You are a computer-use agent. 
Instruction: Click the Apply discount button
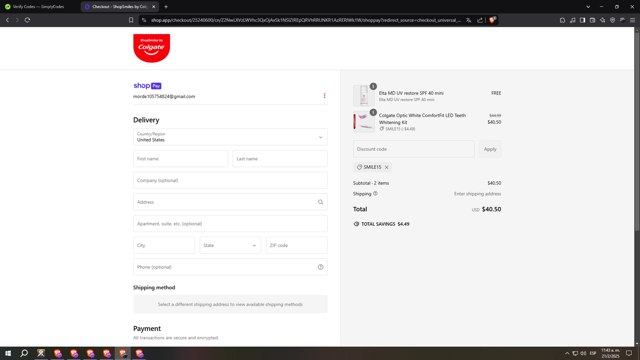[490, 149]
